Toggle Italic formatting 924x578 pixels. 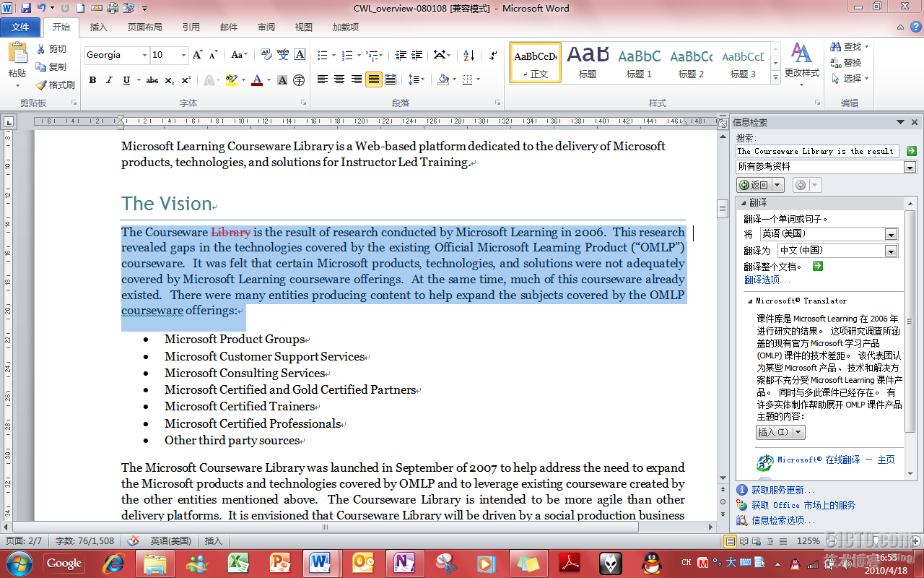[109, 79]
